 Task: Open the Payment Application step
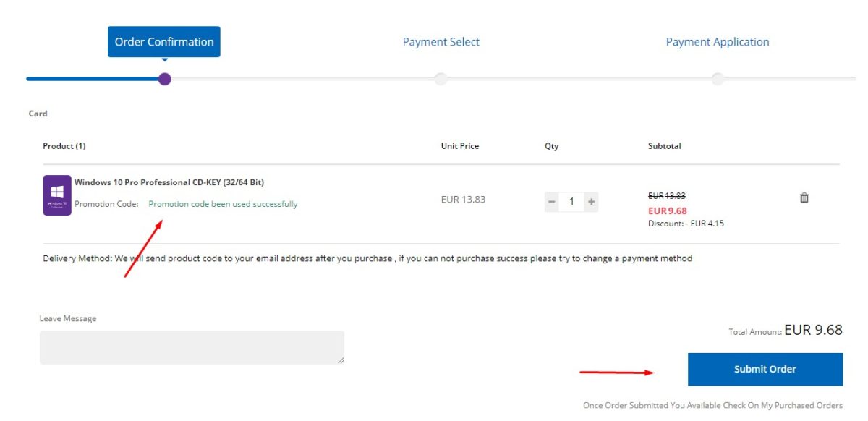click(717, 42)
